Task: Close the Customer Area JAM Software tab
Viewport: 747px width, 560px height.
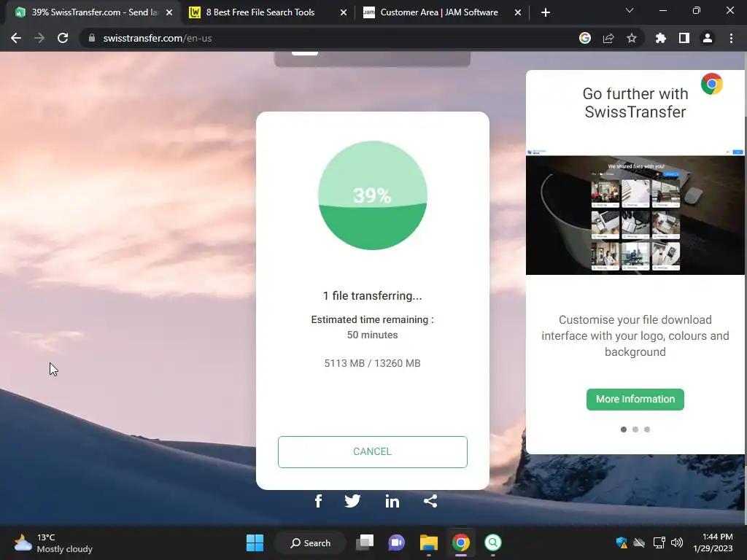Action: click(x=518, y=12)
